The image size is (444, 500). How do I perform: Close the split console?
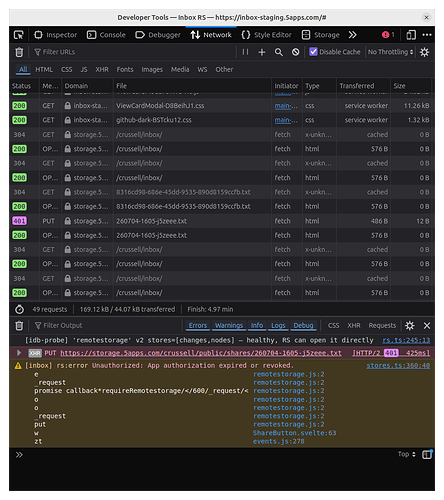click(427, 325)
